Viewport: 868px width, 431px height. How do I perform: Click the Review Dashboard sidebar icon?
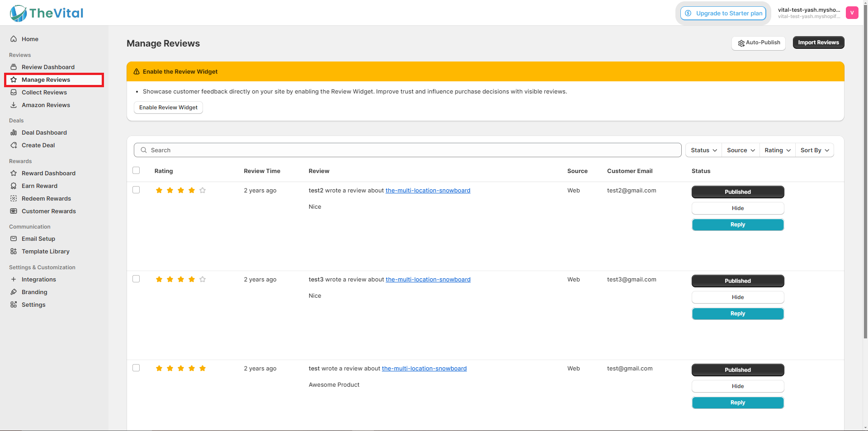14,67
